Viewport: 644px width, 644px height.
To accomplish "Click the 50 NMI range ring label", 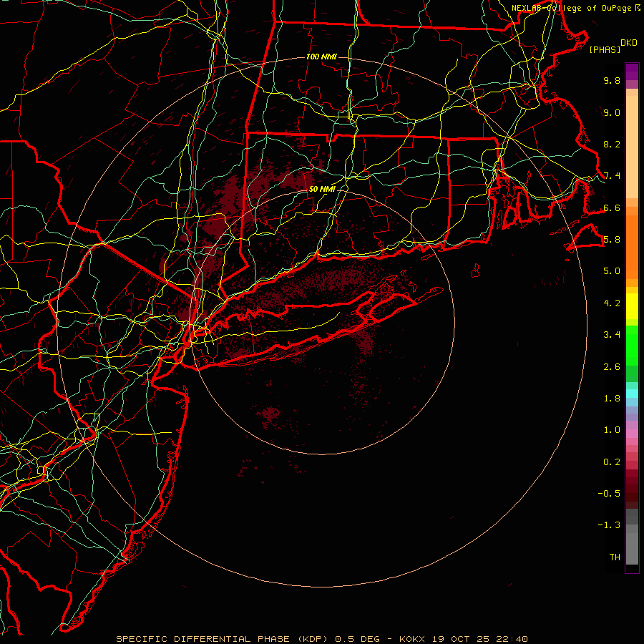I will (322, 189).
